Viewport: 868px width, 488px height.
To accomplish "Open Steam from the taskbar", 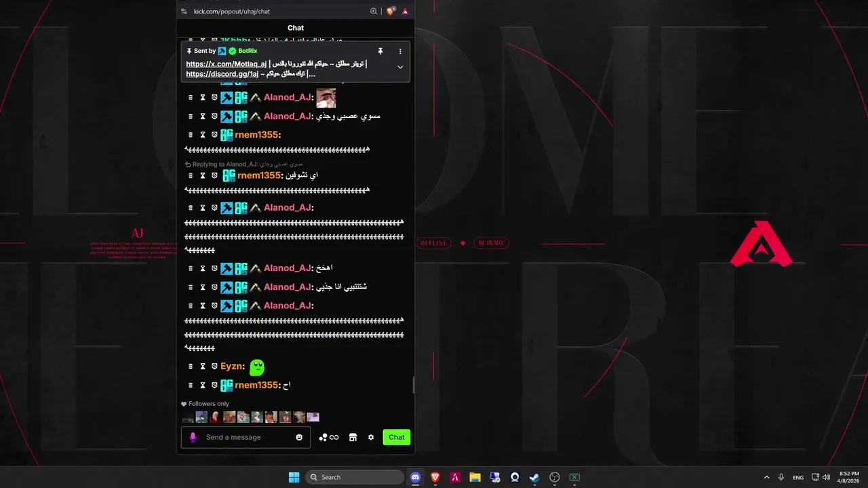I will click(x=534, y=477).
